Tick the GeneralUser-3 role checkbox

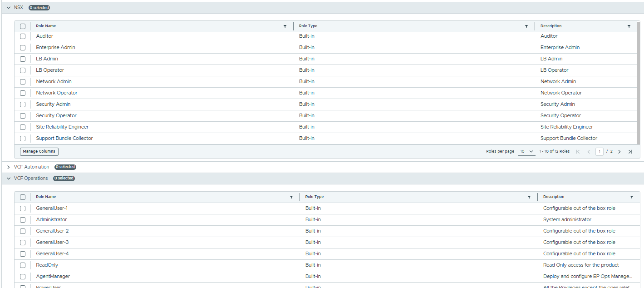coord(23,243)
